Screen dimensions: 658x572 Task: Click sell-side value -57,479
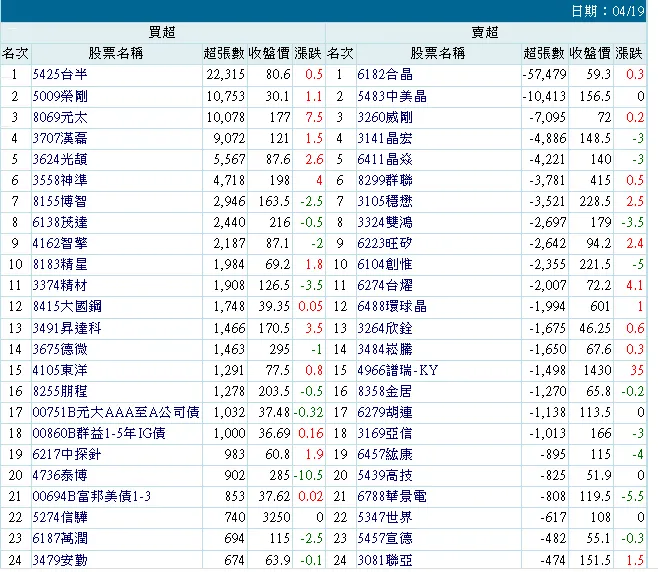pos(545,75)
